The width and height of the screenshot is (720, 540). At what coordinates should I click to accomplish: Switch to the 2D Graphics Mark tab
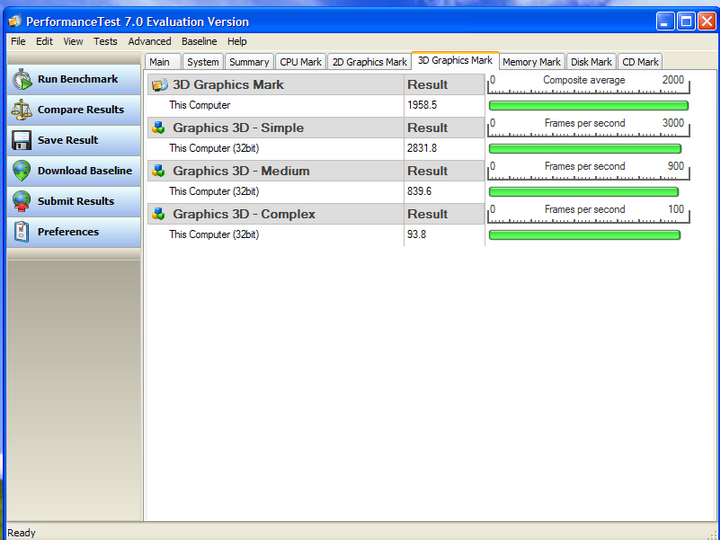(369, 62)
